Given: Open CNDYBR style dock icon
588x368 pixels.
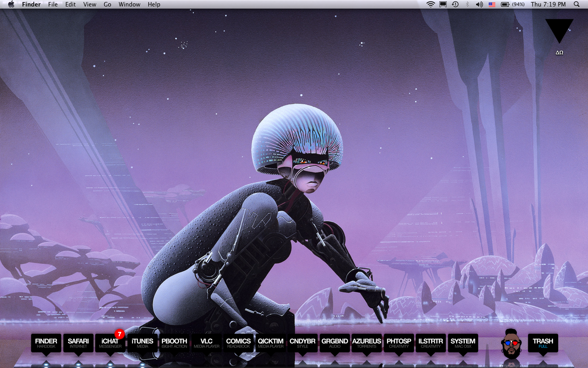Looking at the screenshot, I should point(303,343).
